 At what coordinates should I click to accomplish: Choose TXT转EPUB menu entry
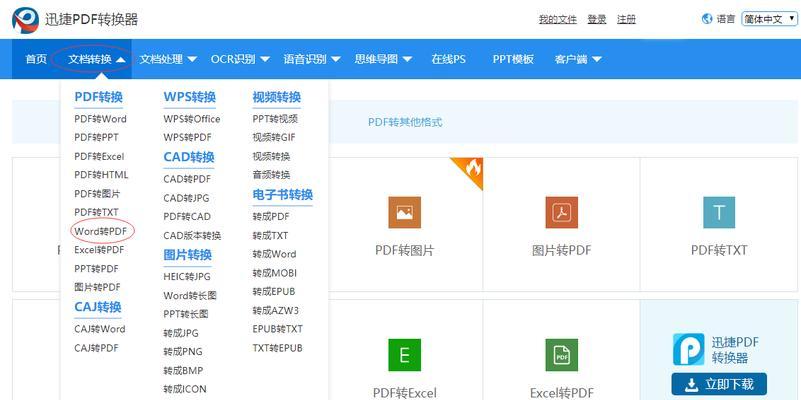tap(277, 348)
